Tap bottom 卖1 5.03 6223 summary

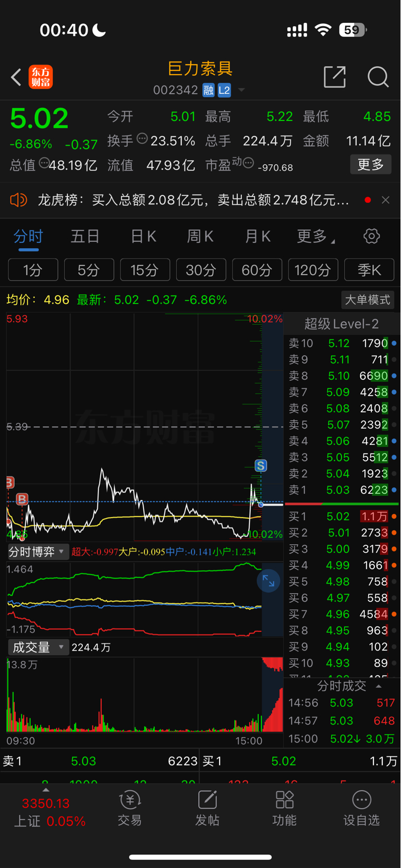[x=100, y=761]
